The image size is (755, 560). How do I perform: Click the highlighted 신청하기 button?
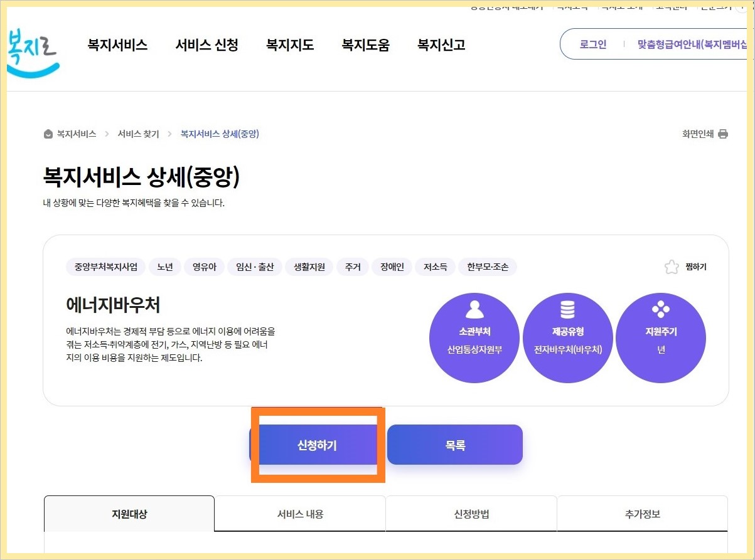coord(318,444)
